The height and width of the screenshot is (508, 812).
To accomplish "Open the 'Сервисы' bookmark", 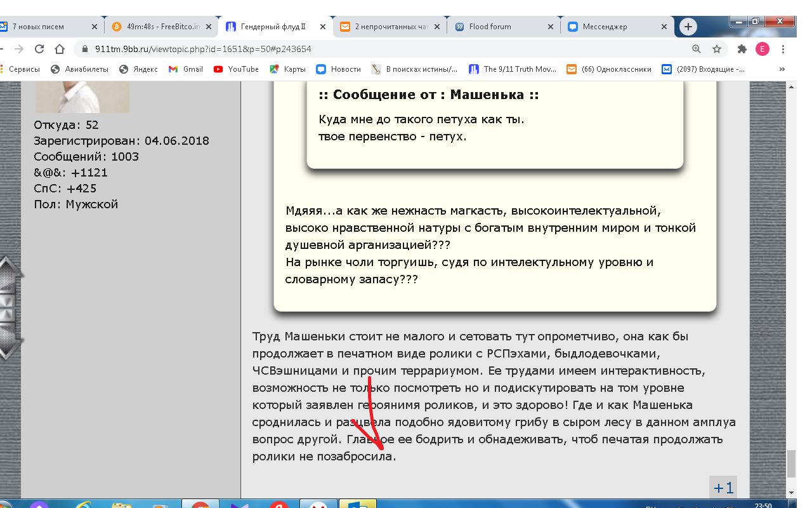I will pyautogui.click(x=20, y=69).
